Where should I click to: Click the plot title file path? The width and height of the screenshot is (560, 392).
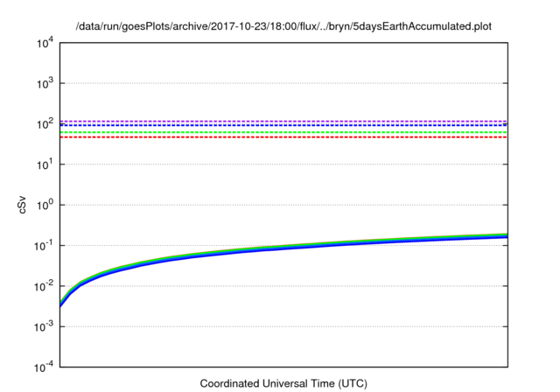(x=283, y=26)
